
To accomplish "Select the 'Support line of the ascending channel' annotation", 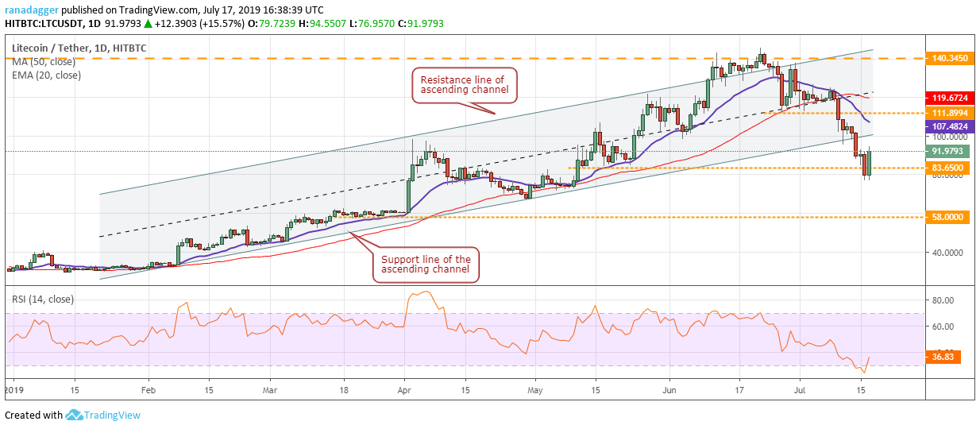I will [425, 265].
